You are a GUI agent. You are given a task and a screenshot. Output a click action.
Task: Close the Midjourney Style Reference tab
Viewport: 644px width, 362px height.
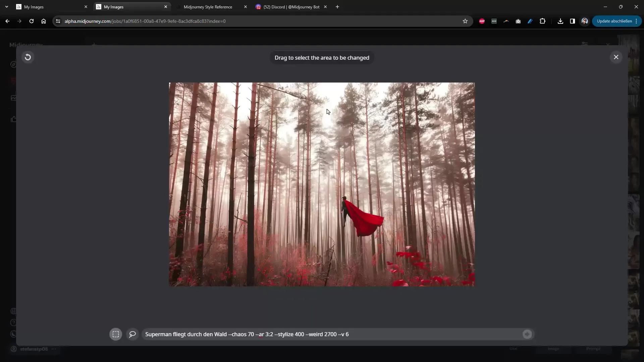246,7
